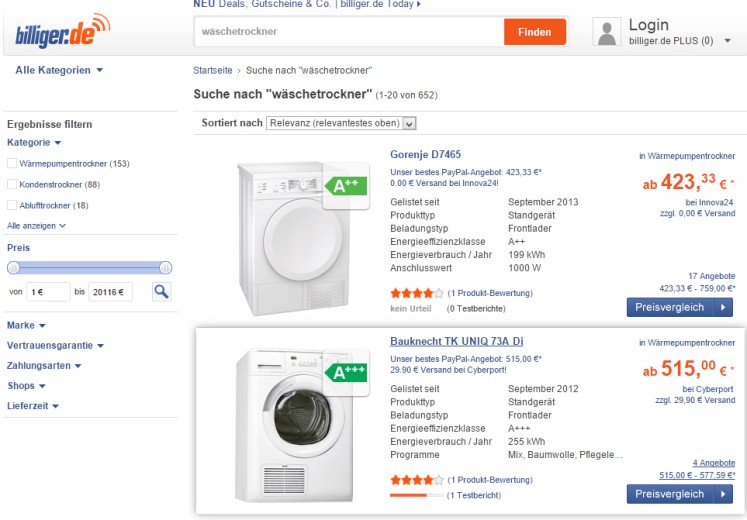Check the Ablufttrockner category filter
Screen dimensions: 747x520
coord(12,206)
